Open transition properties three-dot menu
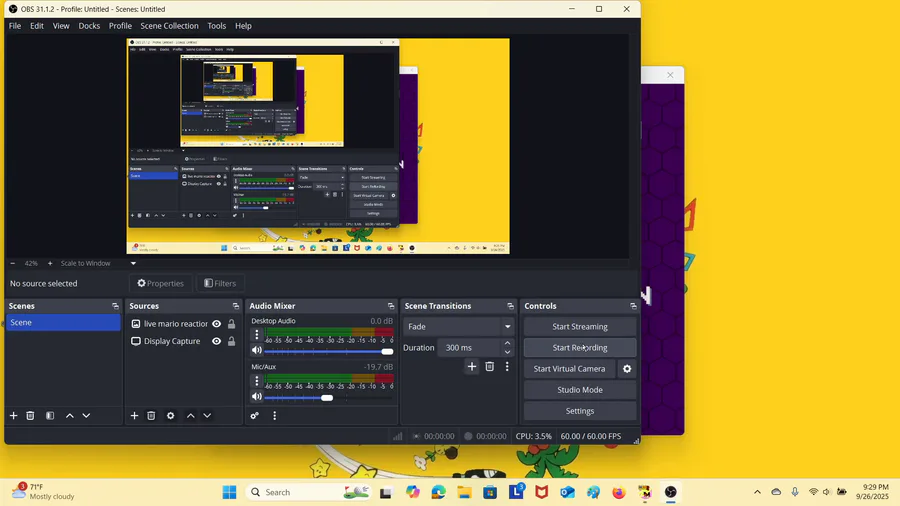The height and width of the screenshot is (506, 900). [507, 366]
